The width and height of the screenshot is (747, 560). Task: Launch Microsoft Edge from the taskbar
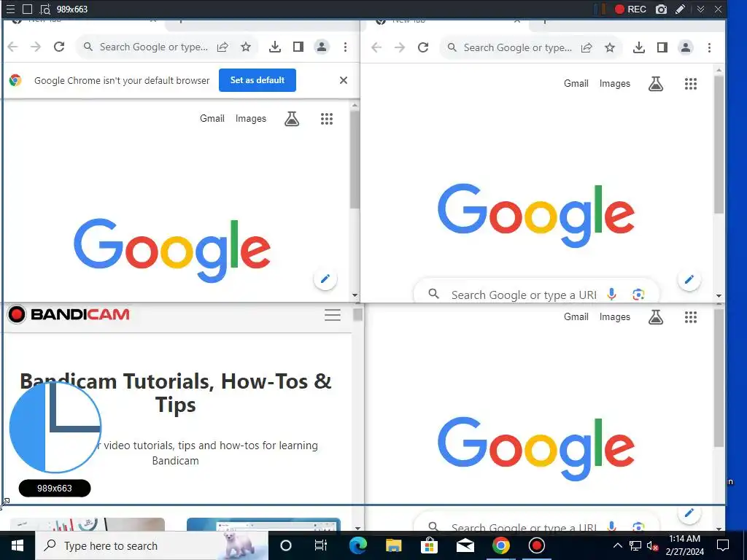[357, 545]
